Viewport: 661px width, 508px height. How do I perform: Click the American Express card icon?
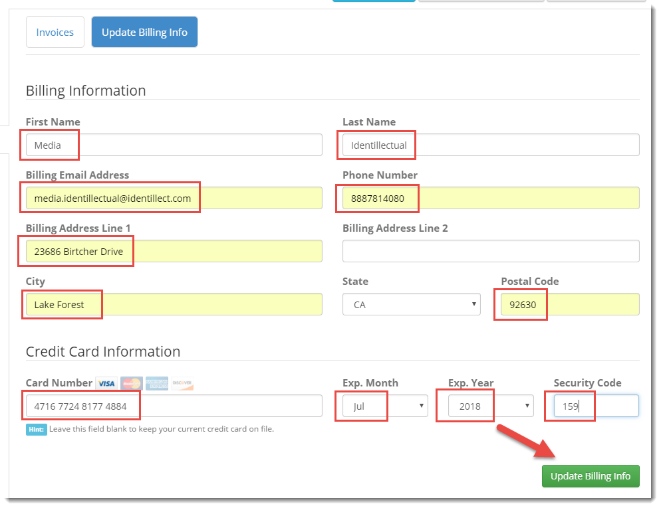(156, 384)
